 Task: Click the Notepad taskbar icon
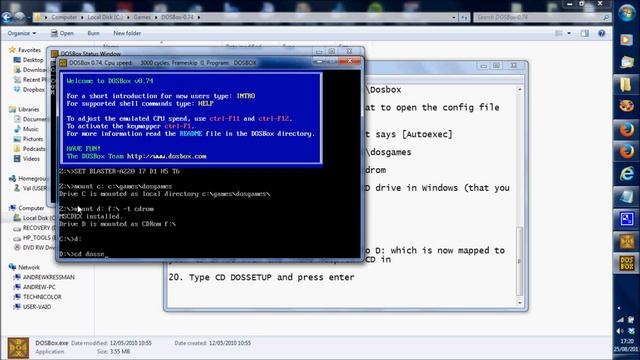click(627, 196)
